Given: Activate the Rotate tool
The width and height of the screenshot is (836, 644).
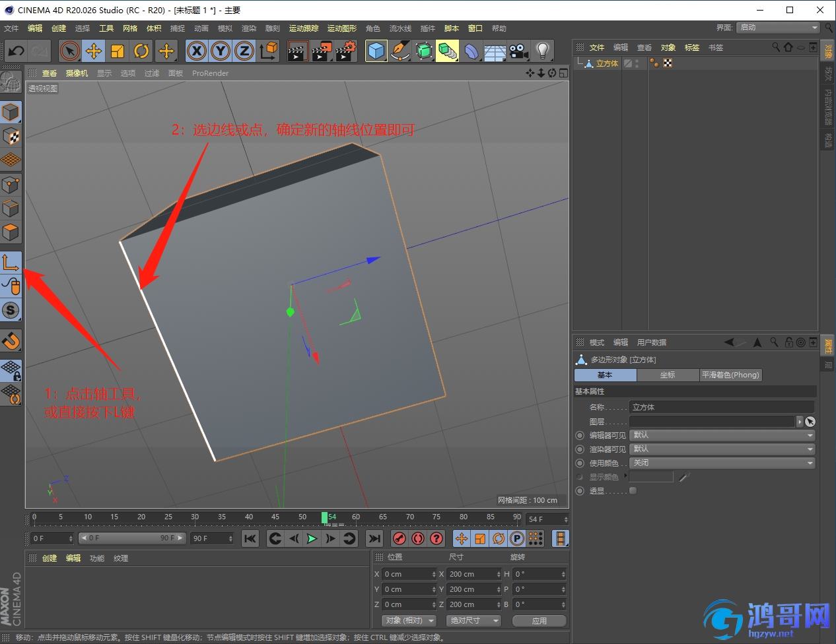Looking at the screenshot, I should point(141,51).
